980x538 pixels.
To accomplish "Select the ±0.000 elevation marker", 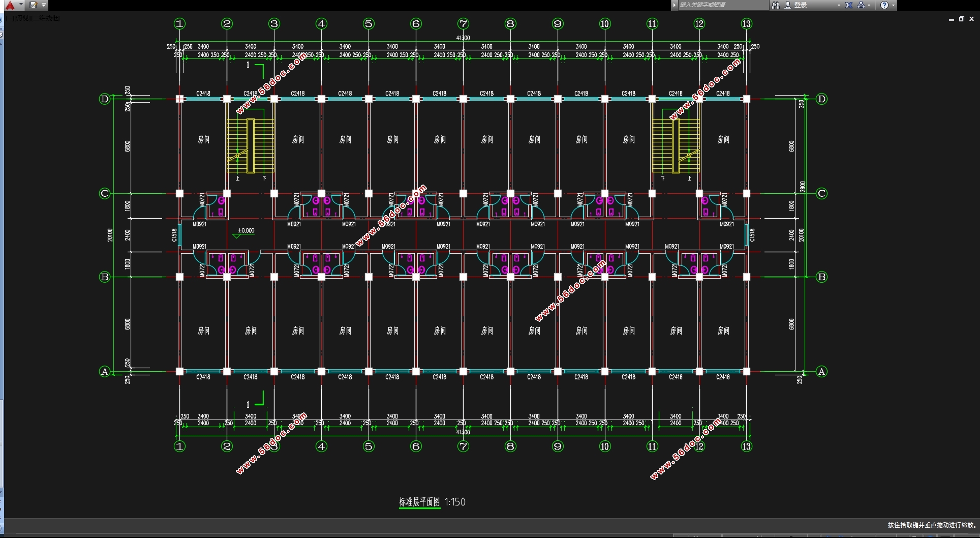I will point(246,231).
